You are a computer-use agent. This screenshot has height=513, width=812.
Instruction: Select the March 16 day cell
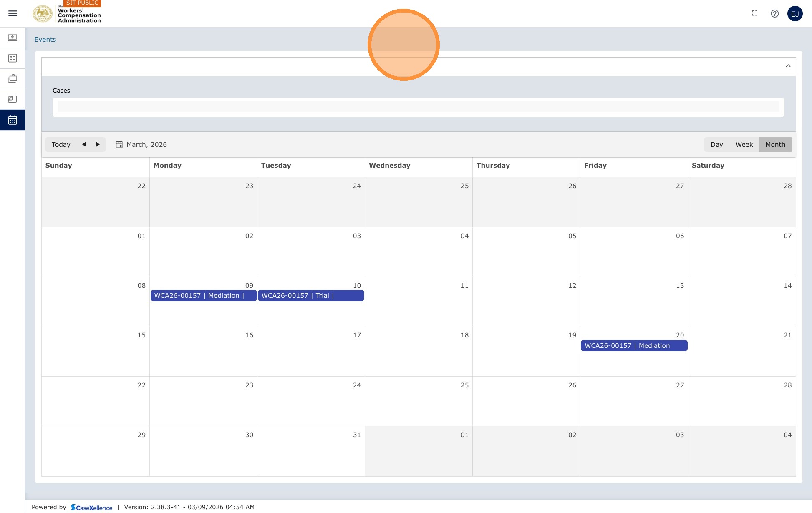click(x=203, y=352)
